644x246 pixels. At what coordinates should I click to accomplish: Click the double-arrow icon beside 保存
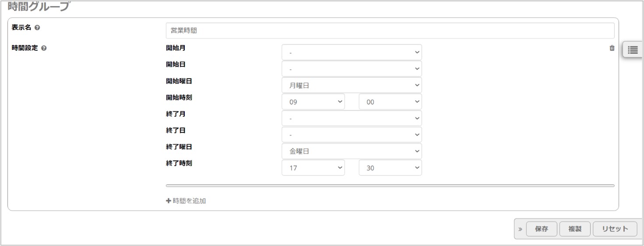pos(520,229)
